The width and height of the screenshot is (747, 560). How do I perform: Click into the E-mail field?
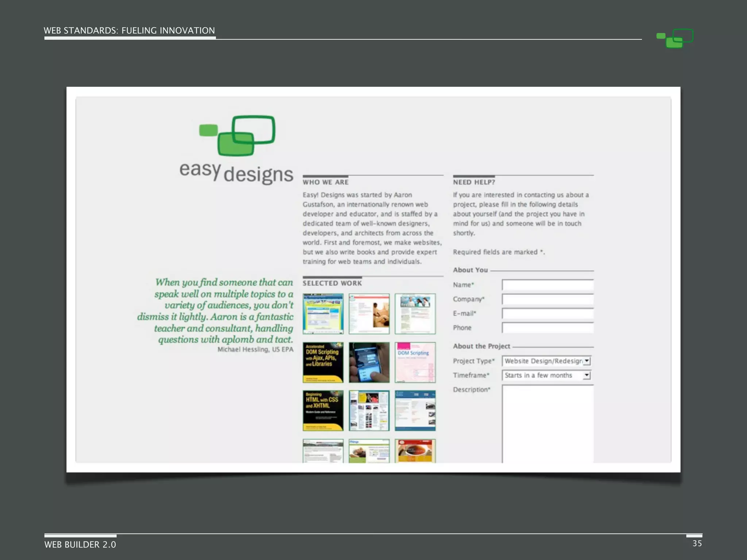click(547, 314)
